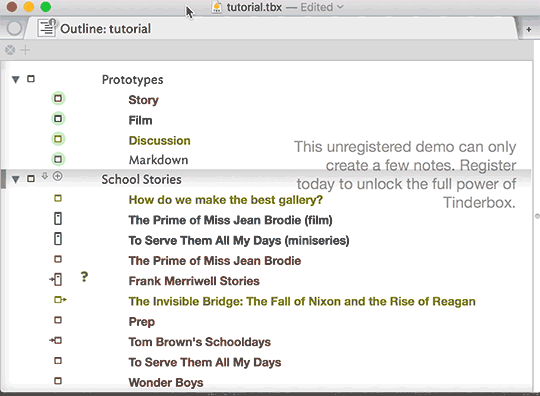The image size is (540, 396).
Task: Select the Film prototype
Action: point(141,121)
